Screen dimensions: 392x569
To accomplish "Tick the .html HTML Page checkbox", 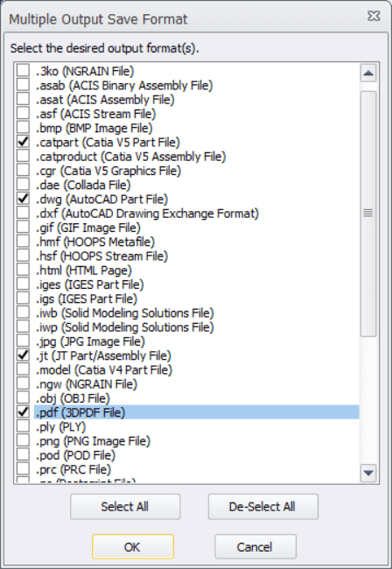I will coord(24,270).
